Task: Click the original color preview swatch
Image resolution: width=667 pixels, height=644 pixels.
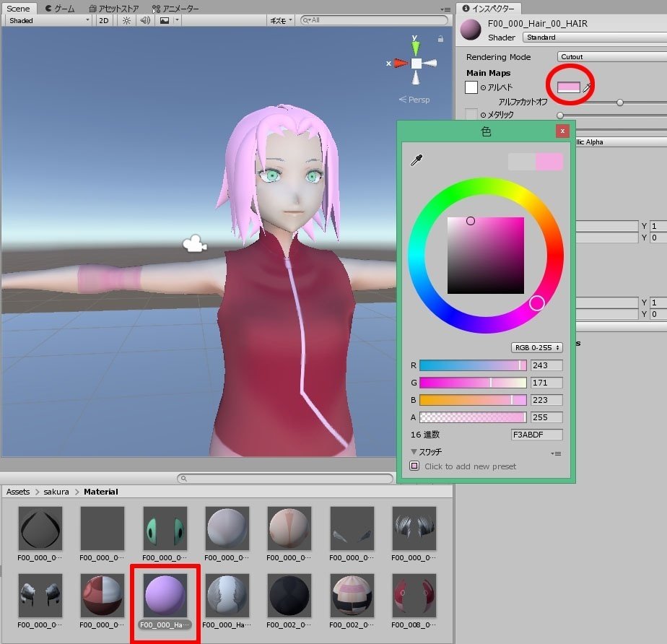Action: 522,162
